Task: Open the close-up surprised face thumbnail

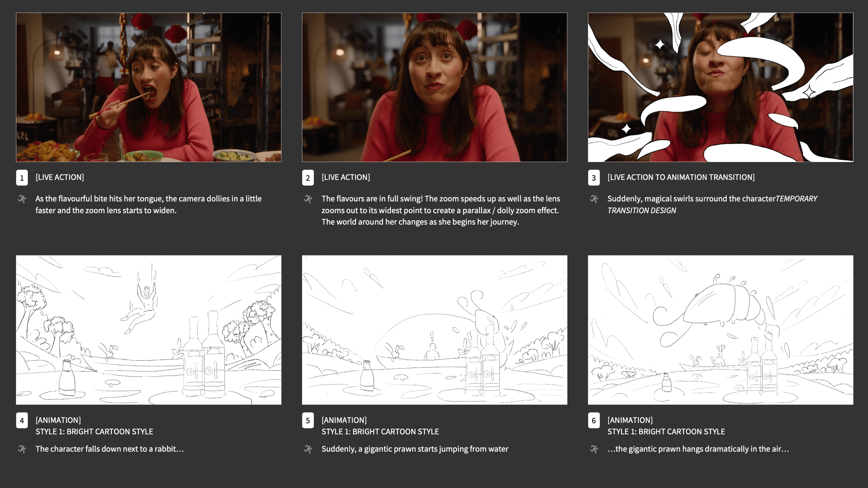Action: [435, 87]
